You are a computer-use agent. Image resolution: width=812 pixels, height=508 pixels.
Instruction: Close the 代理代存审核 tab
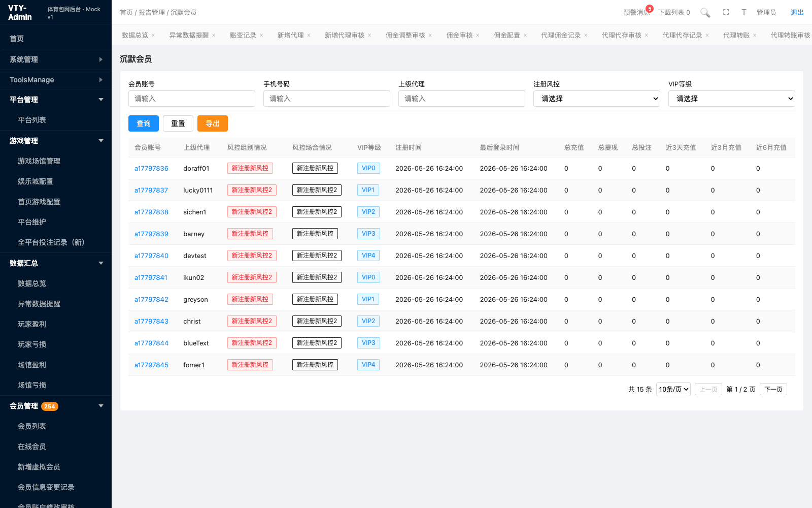[647, 35]
